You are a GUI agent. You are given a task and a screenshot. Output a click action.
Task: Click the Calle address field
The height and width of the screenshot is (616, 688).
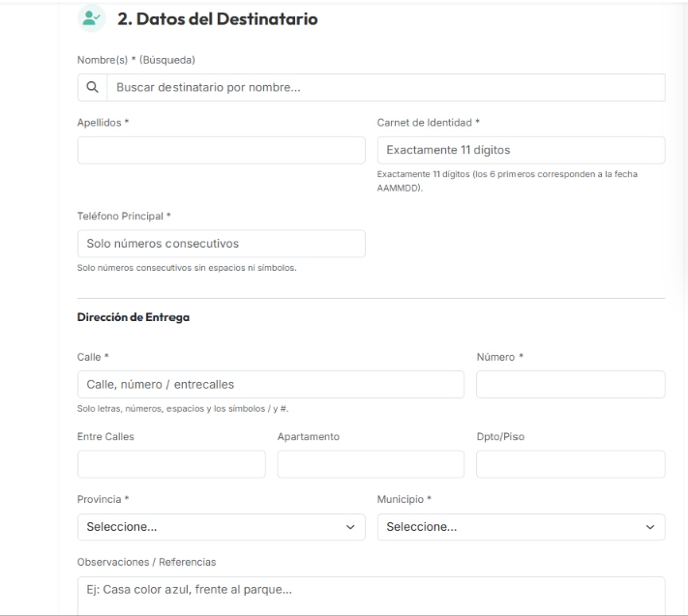(271, 385)
